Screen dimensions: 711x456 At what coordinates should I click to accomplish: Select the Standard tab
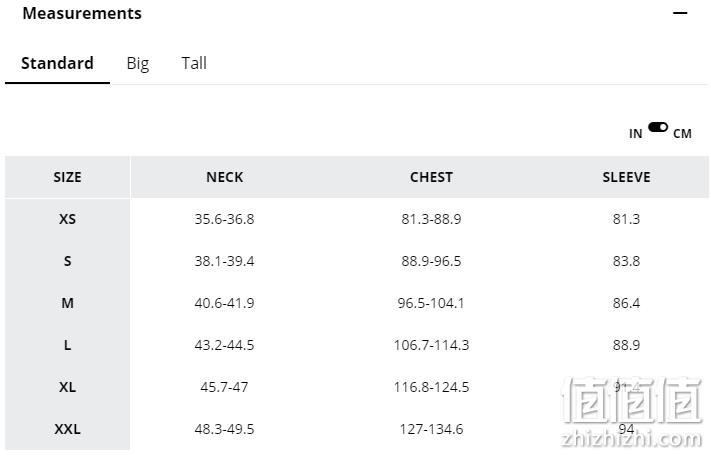coord(57,63)
